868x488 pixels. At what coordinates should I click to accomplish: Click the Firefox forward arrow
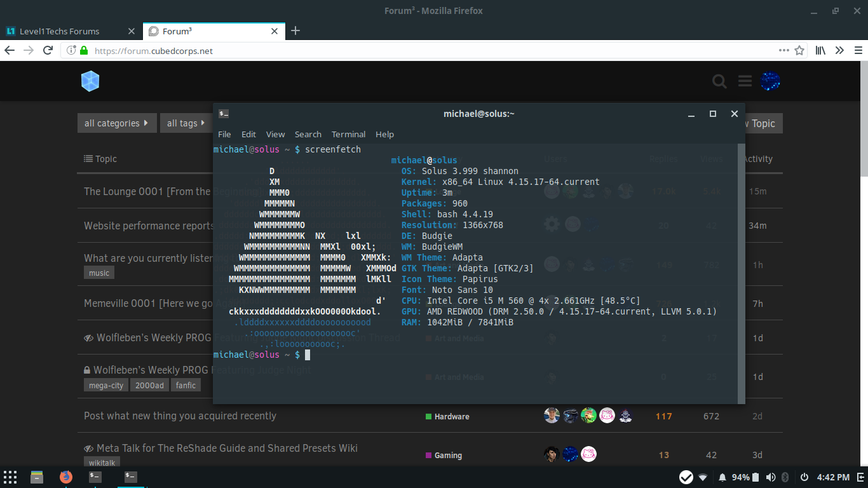(29, 50)
